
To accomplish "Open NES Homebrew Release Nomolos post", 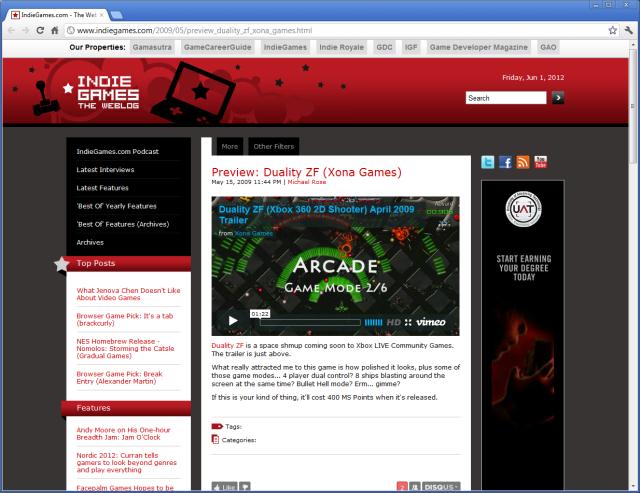I will coord(125,348).
